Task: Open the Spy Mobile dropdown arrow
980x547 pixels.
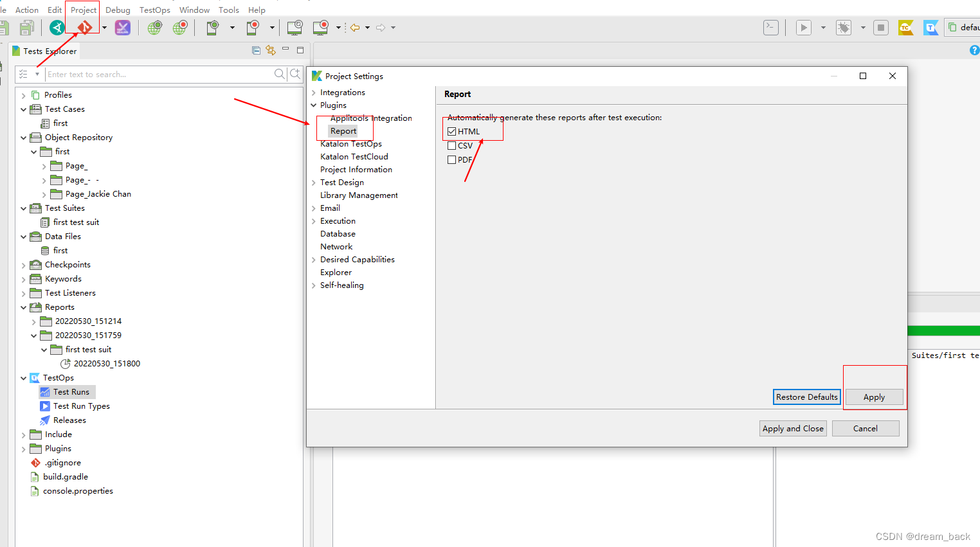Action: pyautogui.click(x=232, y=28)
